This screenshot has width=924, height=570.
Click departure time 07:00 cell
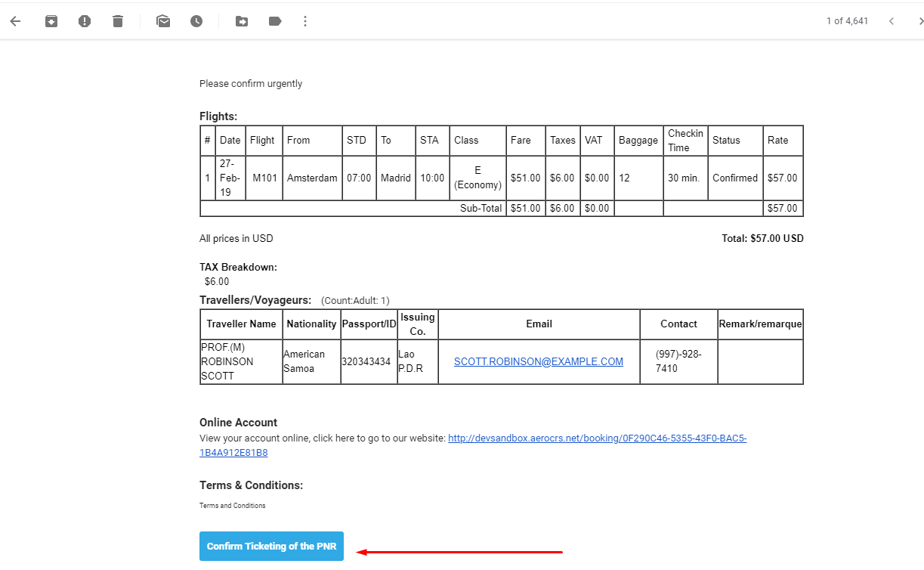(x=359, y=178)
